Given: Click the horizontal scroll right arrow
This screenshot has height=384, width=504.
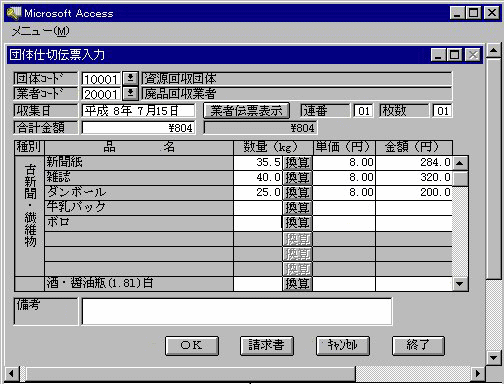Looking at the screenshot, I should tap(478, 373).
